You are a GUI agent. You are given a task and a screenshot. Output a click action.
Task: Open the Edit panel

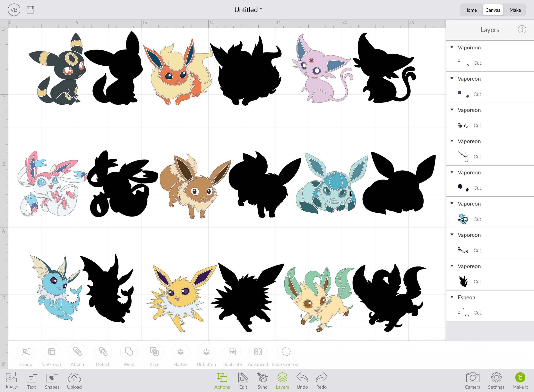[243, 380]
